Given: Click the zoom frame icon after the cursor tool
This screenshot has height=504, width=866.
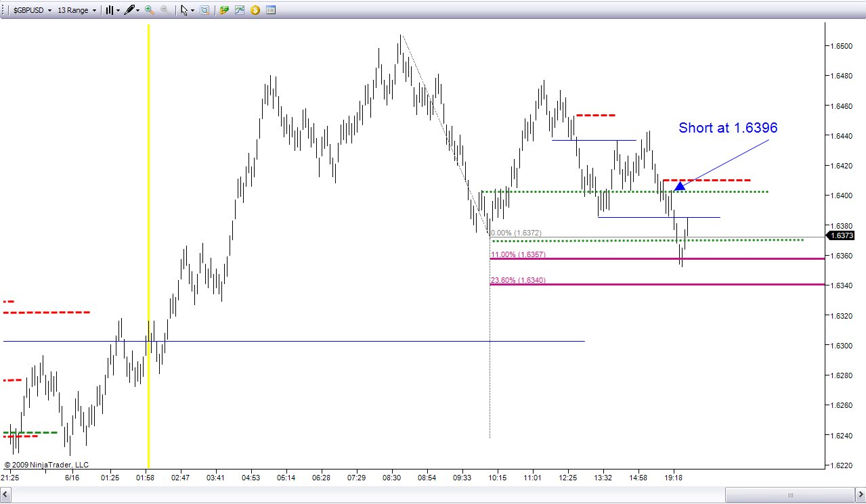Looking at the screenshot, I should [x=204, y=11].
